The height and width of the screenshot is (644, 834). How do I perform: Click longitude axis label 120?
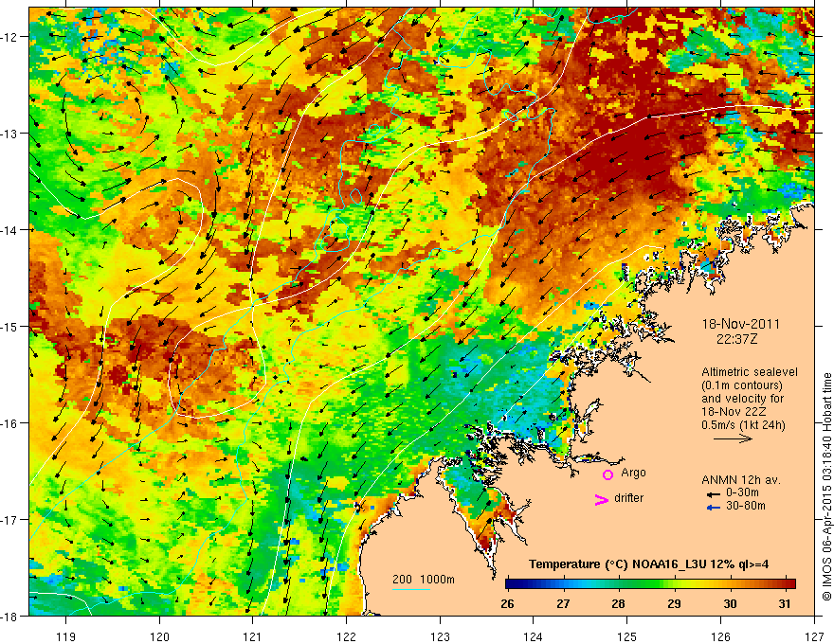tap(159, 636)
